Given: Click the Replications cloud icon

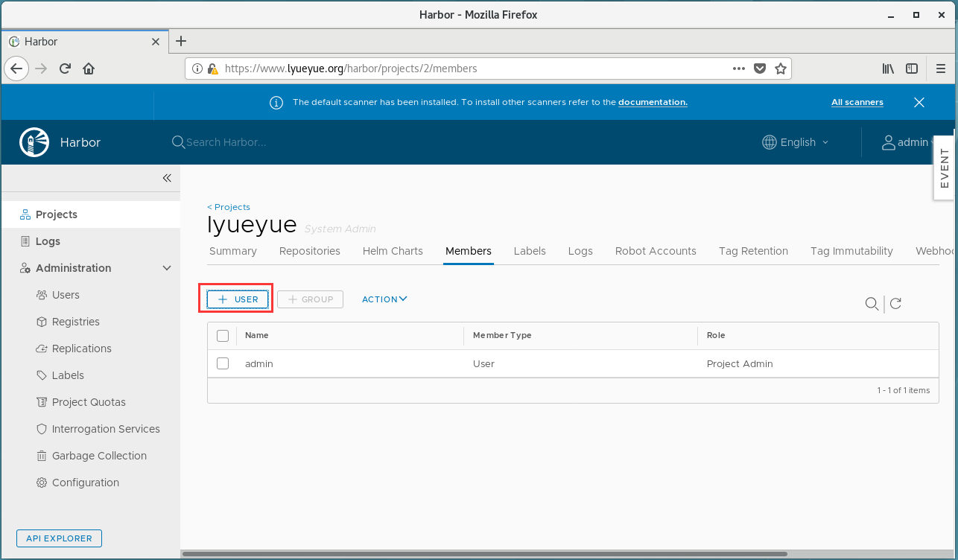Looking at the screenshot, I should click(x=42, y=349).
